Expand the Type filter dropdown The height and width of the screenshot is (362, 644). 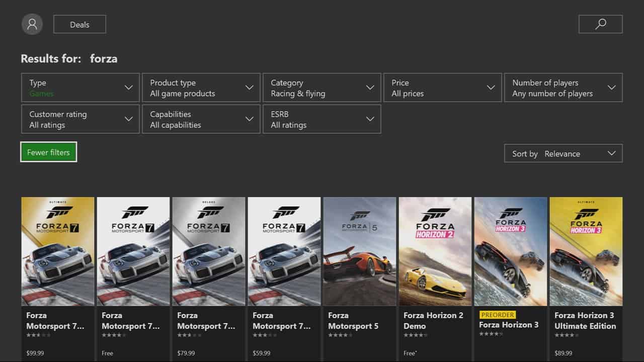point(80,88)
